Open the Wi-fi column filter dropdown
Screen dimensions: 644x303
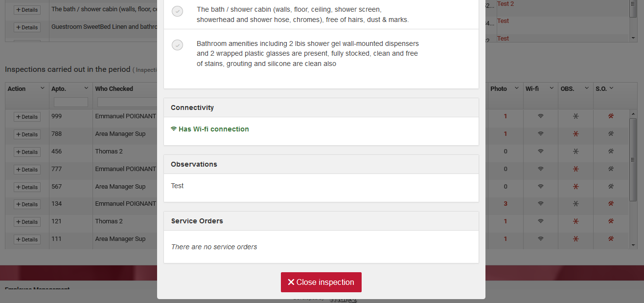[551, 88]
